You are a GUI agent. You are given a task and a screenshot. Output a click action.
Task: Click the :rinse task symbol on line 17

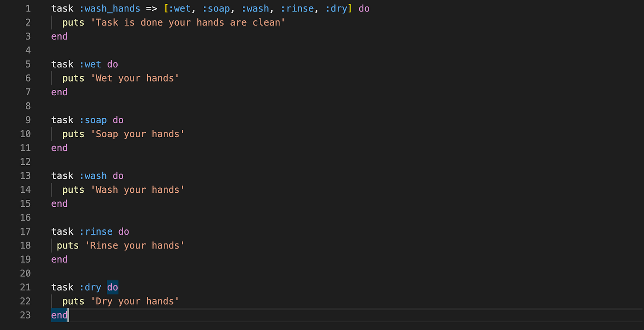(96, 231)
